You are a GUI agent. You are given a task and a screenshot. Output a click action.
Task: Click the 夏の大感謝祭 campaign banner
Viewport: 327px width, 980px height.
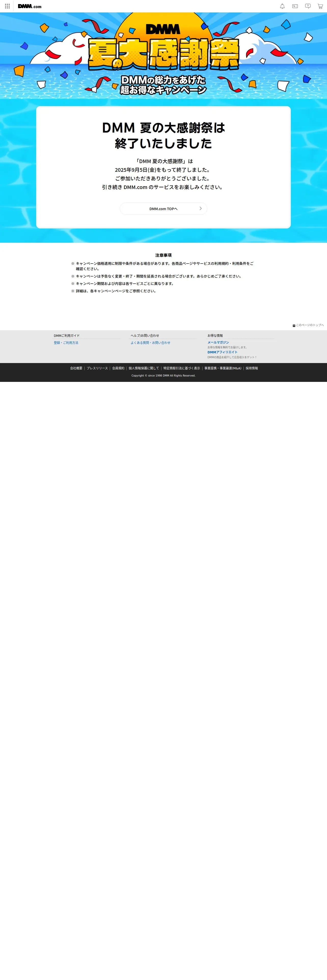tap(163, 56)
